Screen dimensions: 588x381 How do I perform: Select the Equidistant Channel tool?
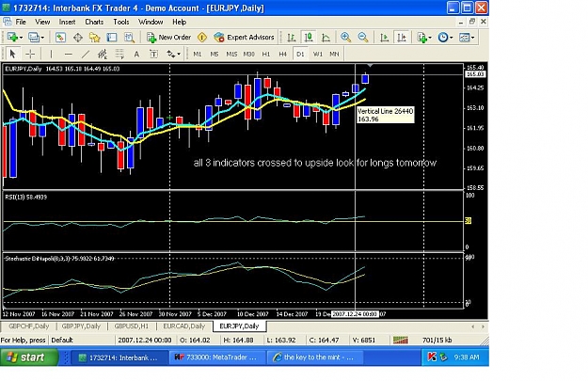coord(102,54)
